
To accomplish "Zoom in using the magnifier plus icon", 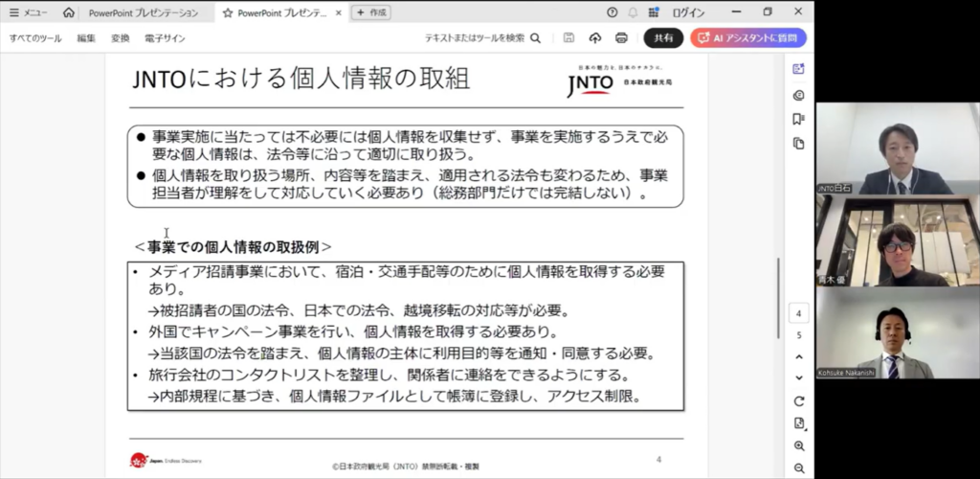I will tap(799, 446).
